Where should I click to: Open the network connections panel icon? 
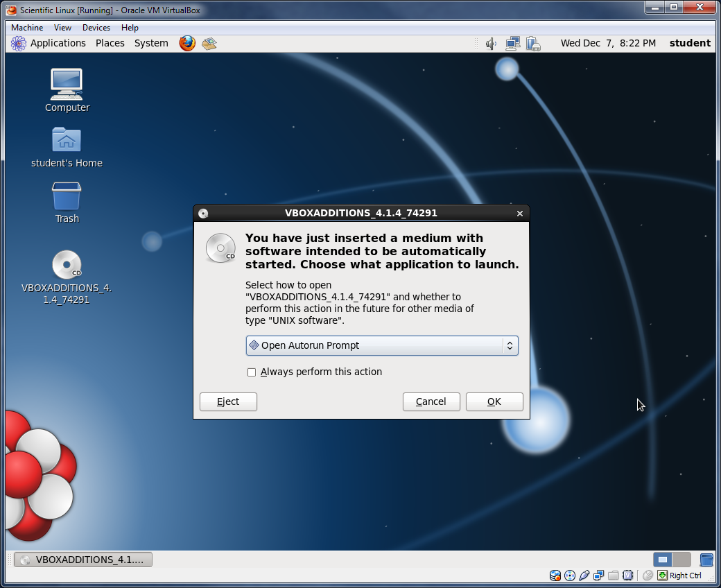click(x=513, y=44)
